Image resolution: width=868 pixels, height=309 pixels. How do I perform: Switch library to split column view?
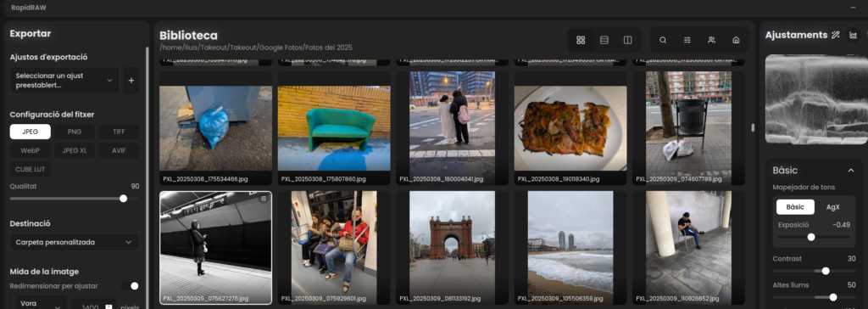coord(628,40)
